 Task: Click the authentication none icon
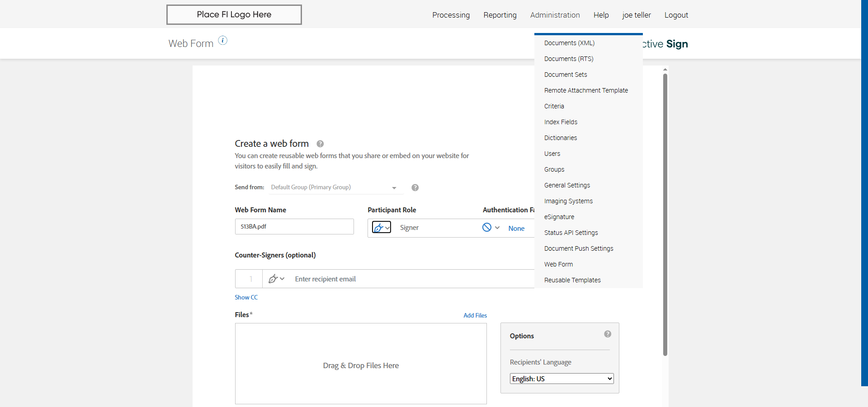(x=487, y=228)
